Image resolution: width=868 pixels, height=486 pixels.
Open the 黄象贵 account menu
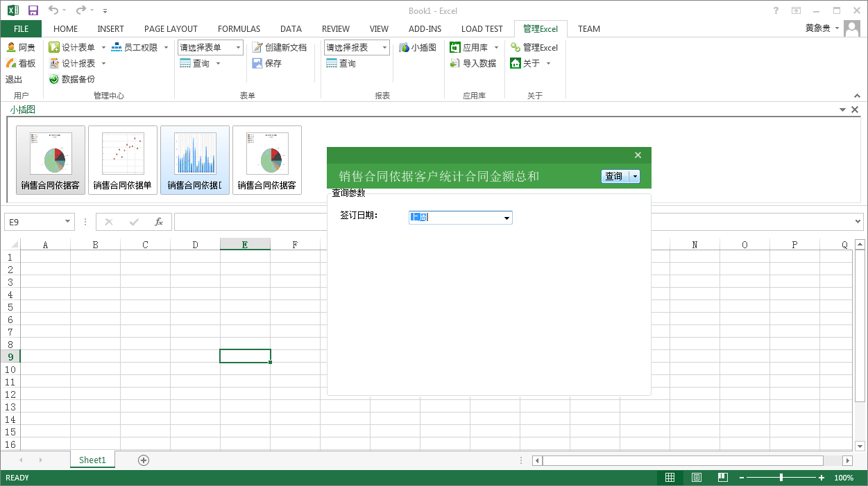click(823, 28)
